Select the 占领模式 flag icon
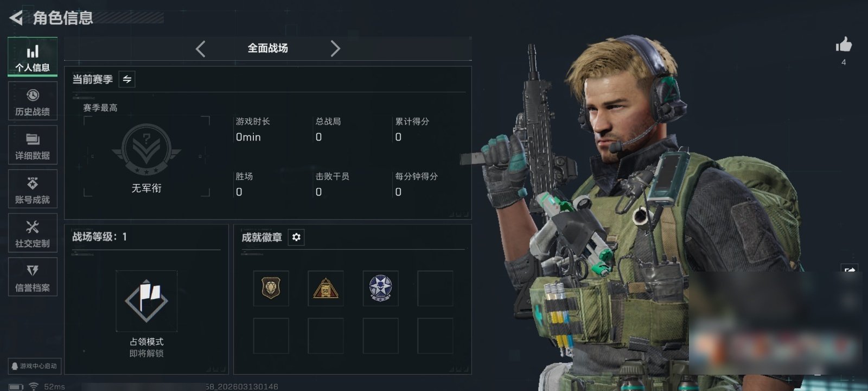Image resolution: width=868 pixels, height=391 pixels. click(146, 301)
